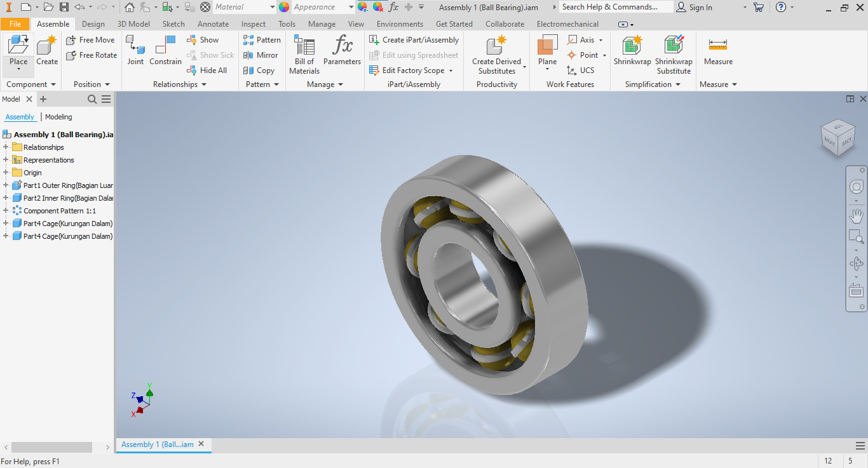Open the Appearance color wheel icon

tap(284, 7)
